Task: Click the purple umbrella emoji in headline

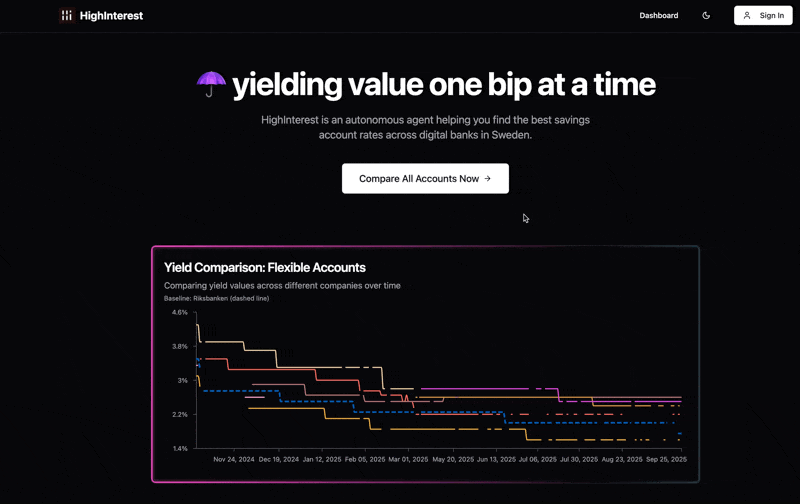Action: tap(211, 85)
